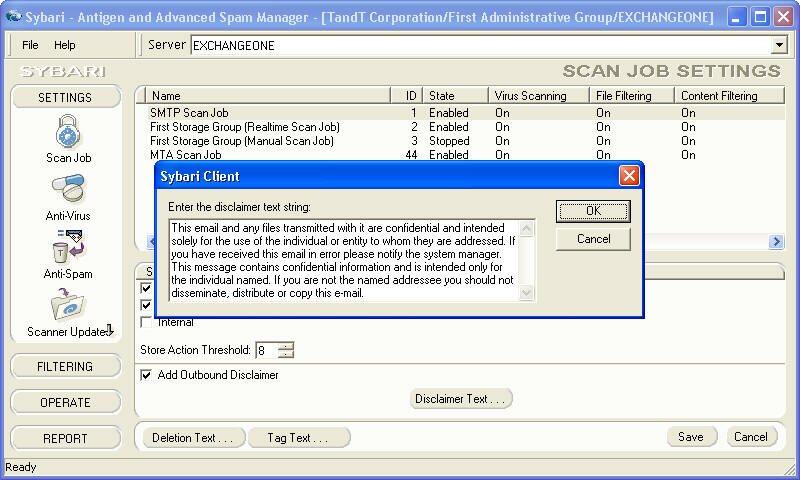This screenshot has height=480, width=800.
Task: Expand the OPERATE section
Action: (x=65, y=403)
